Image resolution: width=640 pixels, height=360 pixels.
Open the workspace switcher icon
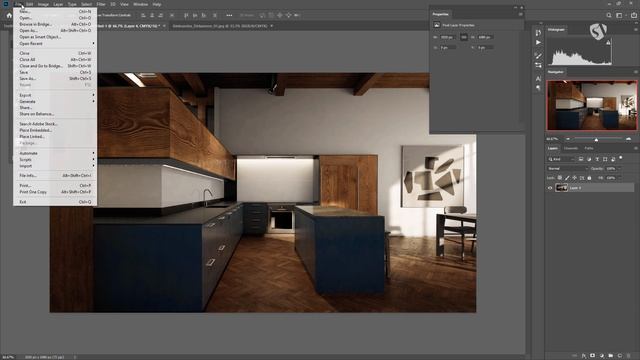(619, 16)
